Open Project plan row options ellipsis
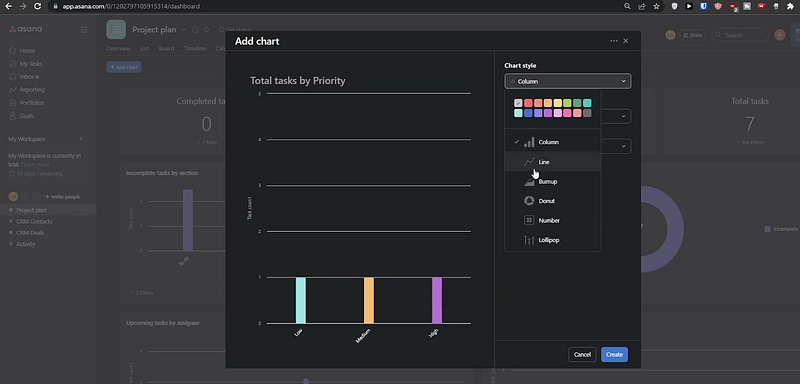This screenshot has height=384, width=800. [x=80, y=210]
